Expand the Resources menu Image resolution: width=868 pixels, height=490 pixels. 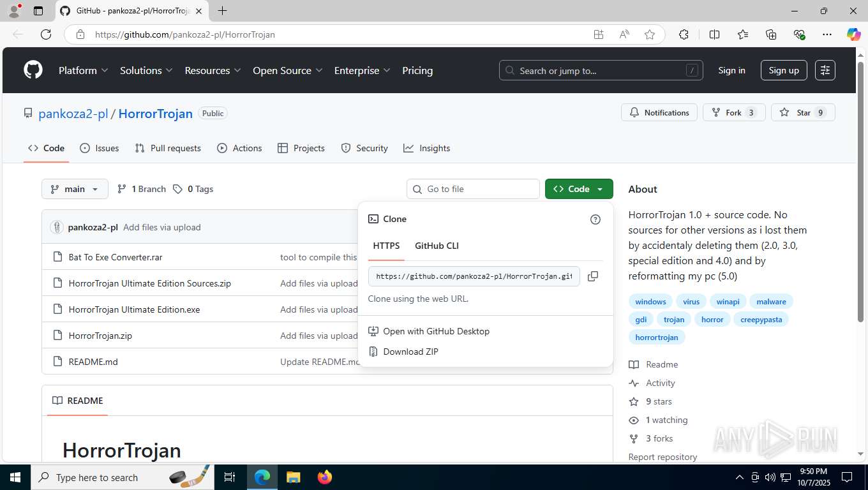tap(213, 70)
